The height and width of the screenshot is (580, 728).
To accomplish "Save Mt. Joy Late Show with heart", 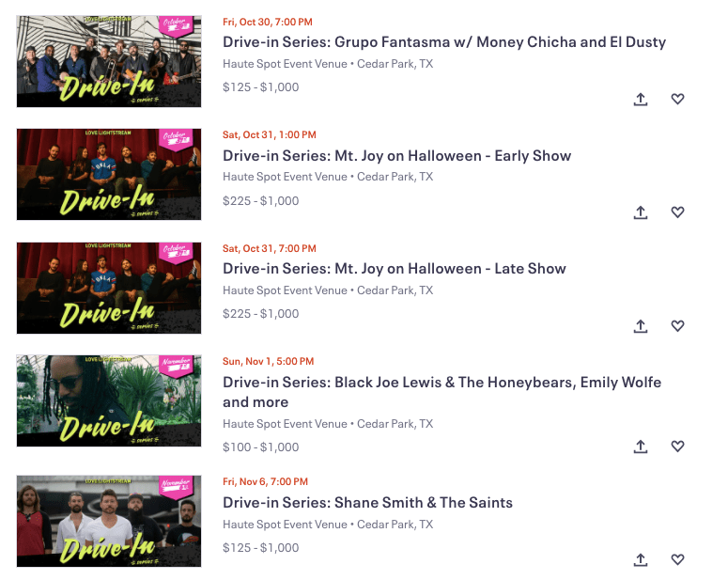I will click(x=677, y=326).
